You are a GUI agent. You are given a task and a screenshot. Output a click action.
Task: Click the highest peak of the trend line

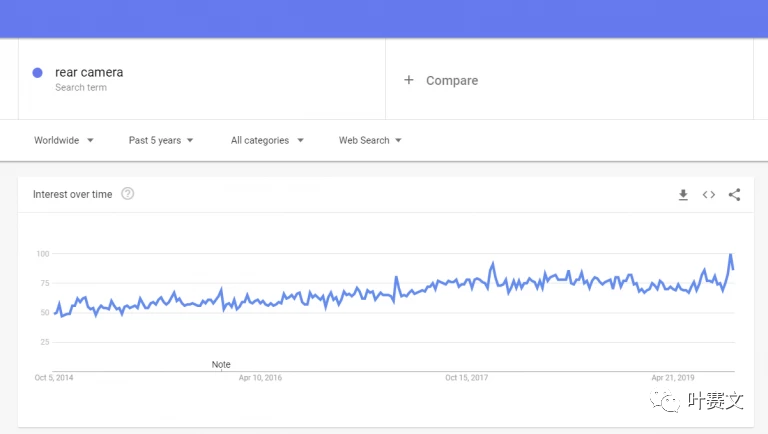tap(731, 255)
